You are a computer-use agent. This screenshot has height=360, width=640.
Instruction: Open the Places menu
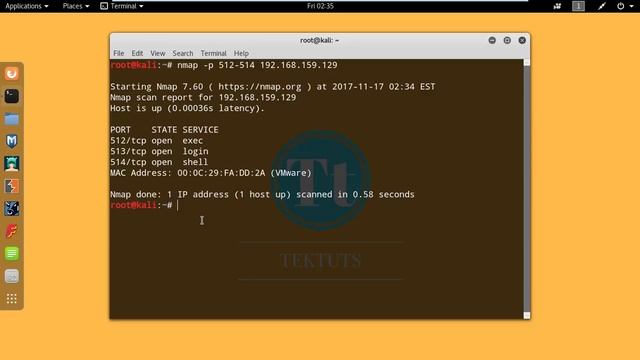76,6
